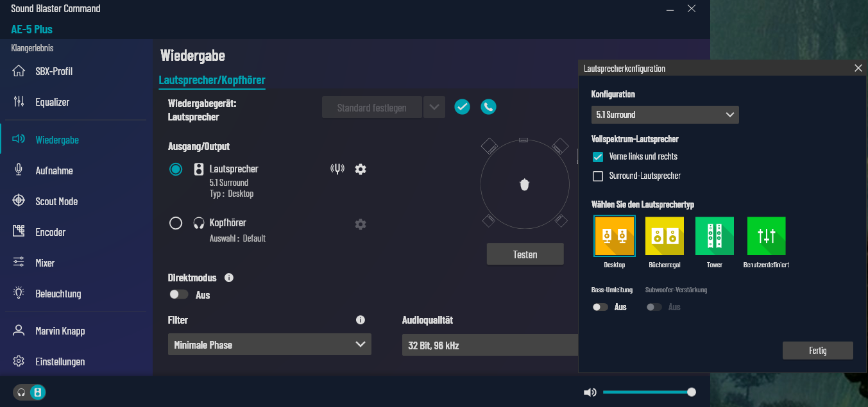The width and height of the screenshot is (868, 407).
Task: Click the rear left speaker in diagram
Action: point(488,220)
